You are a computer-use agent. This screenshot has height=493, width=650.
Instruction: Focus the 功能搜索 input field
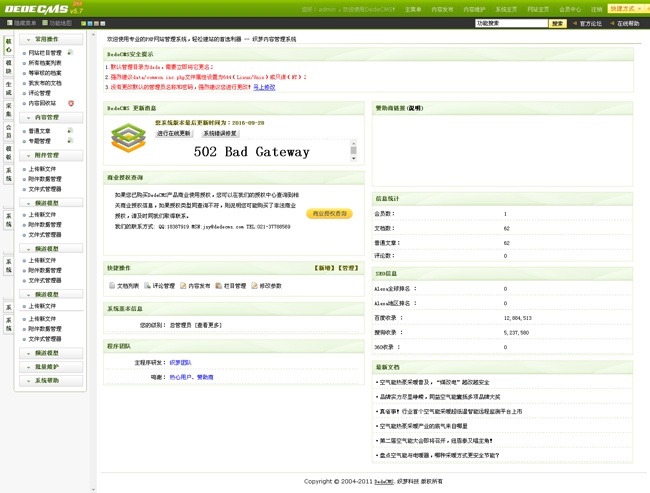tap(512, 24)
